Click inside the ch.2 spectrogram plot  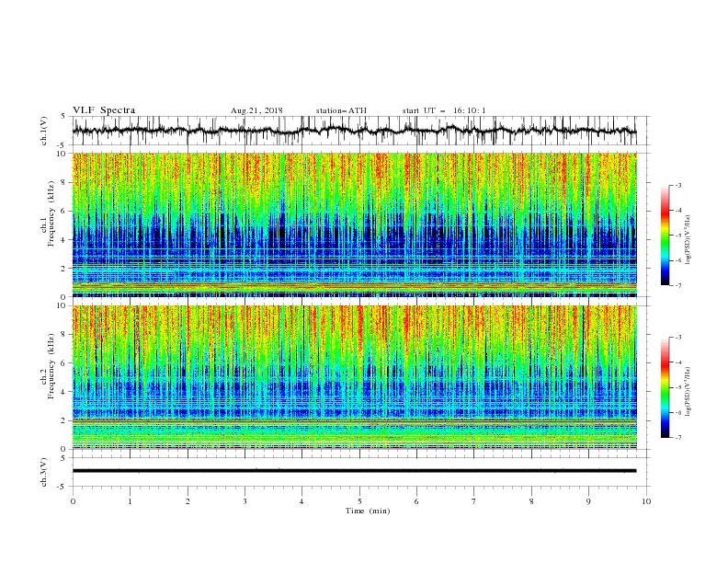tap(354, 377)
